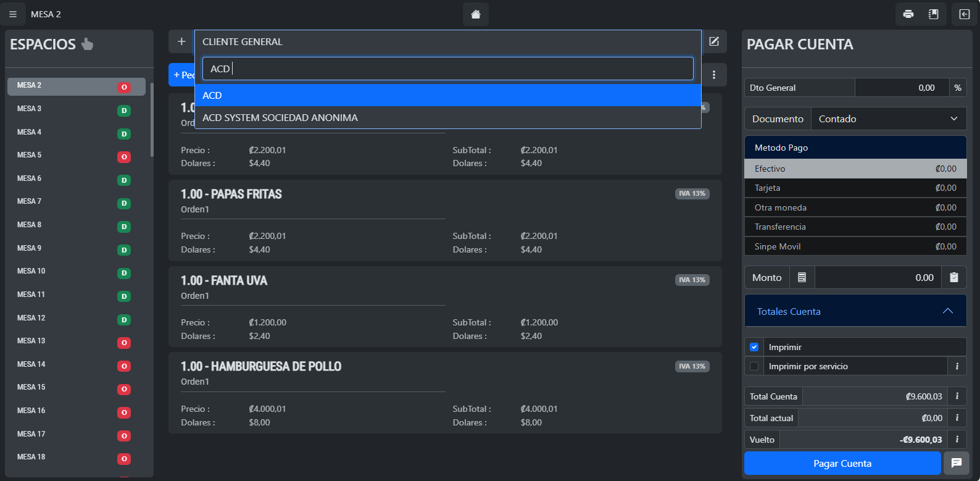Click the client search input field
Image resolution: width=980 pixels, height=481 pixels.
(x=447, y=69)
